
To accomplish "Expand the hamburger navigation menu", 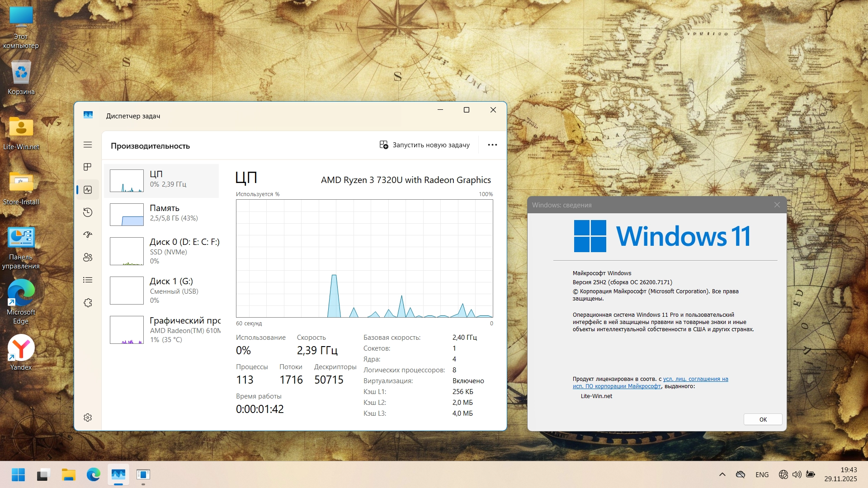I will pos(88,145).
